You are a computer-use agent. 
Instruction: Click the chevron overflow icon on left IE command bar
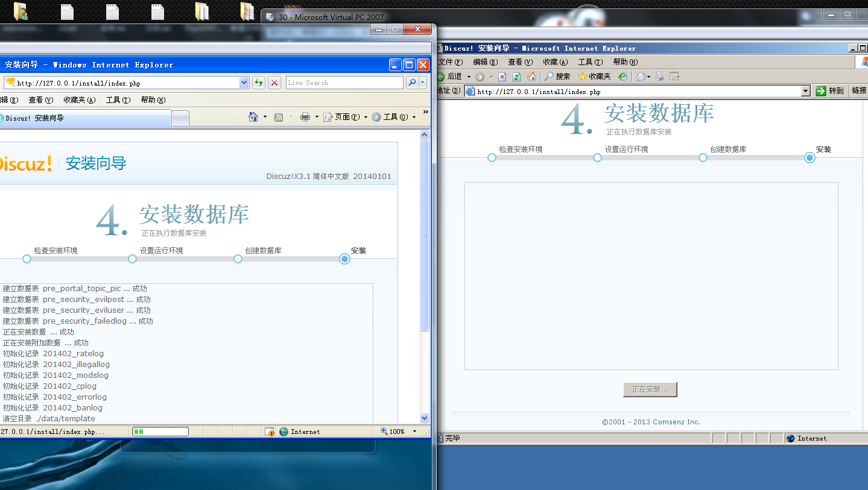426,112
